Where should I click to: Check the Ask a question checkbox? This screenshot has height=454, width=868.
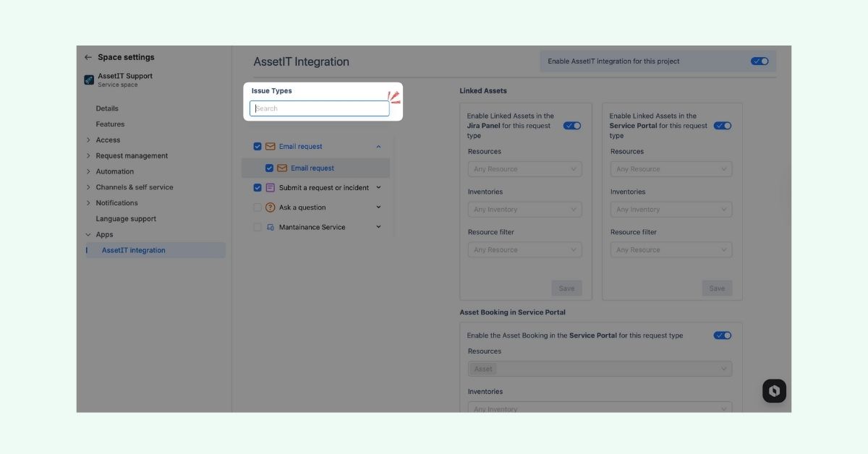click(257, 207)
